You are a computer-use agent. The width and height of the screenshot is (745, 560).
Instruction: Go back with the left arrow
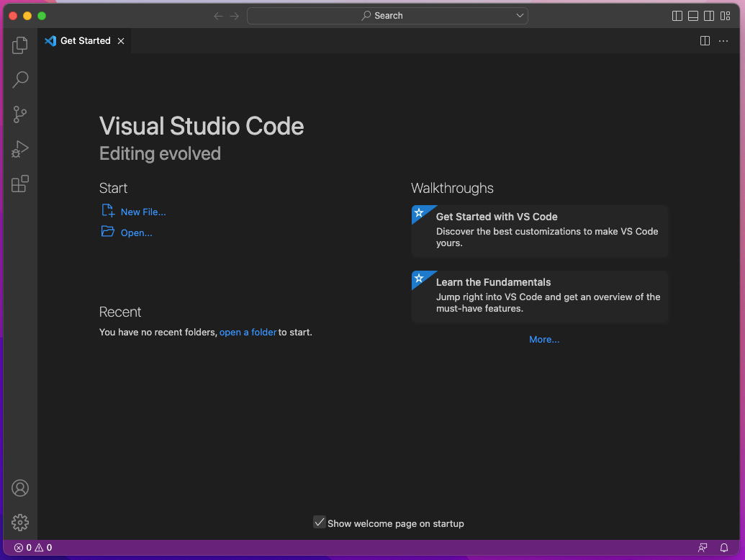[x=219, y=16]
